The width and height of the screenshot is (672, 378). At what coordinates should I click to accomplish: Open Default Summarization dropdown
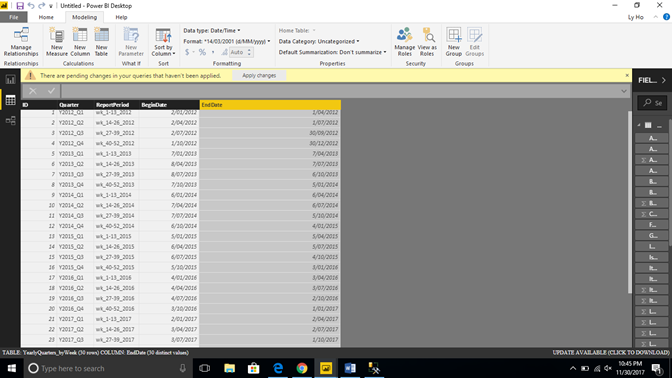pos(332,52)
